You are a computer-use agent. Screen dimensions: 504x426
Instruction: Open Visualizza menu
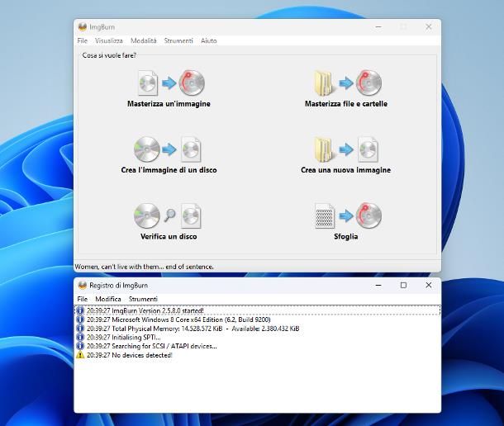click(x=108, y=40)
